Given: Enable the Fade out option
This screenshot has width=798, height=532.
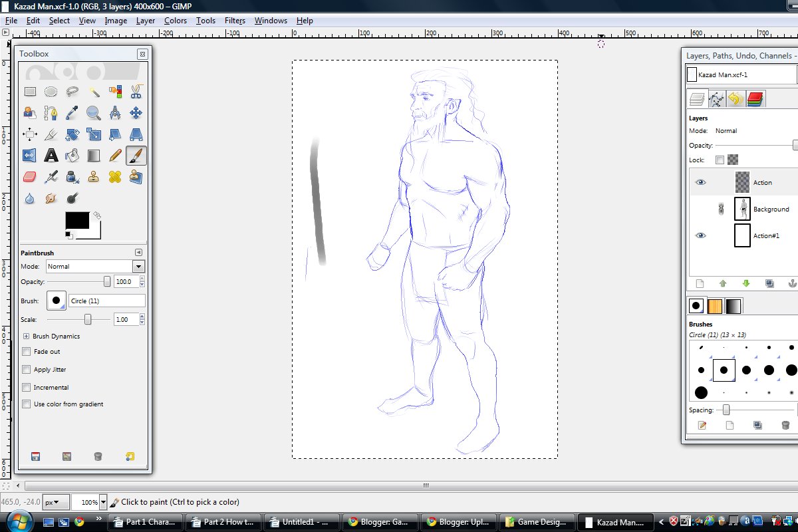Looking at the screenshot, I should coord(27,352).
